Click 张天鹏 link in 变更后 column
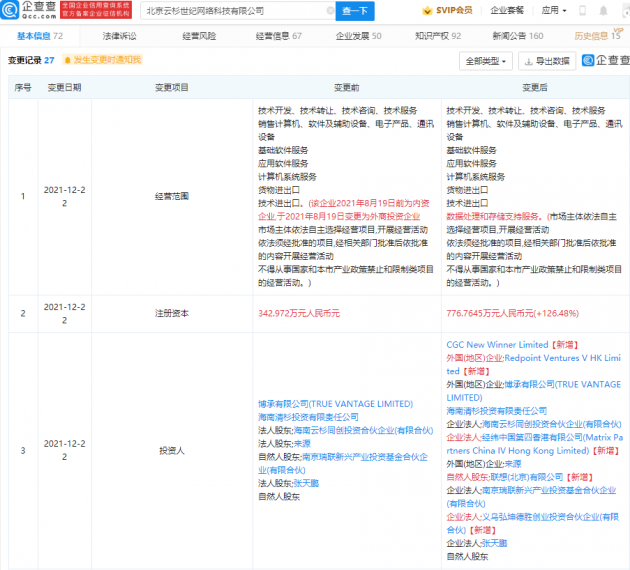Viewport: 630px width, 570px height. coord(494,543)
